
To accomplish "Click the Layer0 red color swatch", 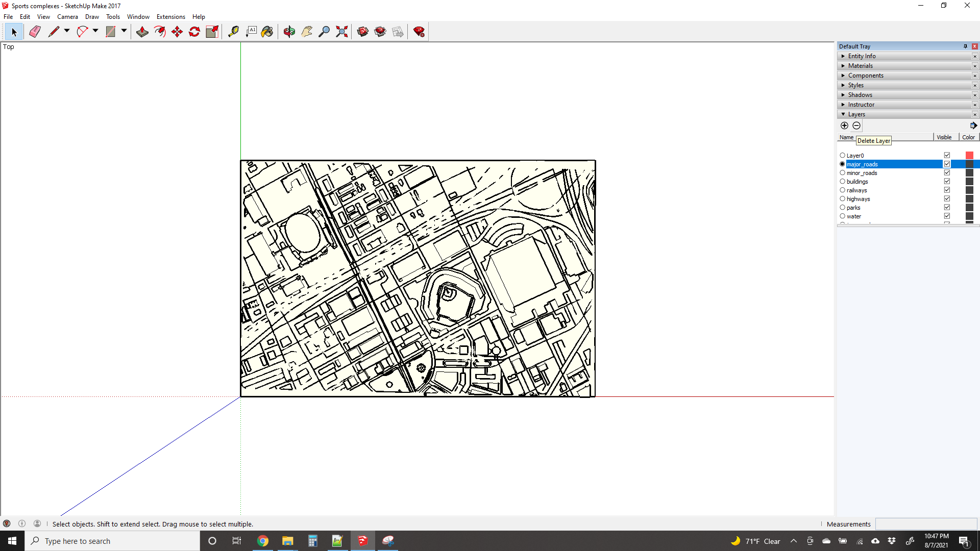I will pyautogui.click(x=969, y=156).
